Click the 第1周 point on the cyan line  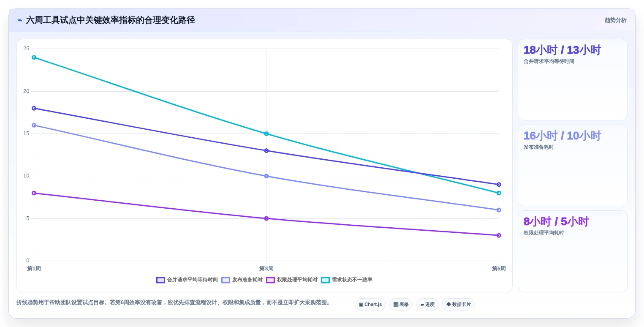(34, 57)
